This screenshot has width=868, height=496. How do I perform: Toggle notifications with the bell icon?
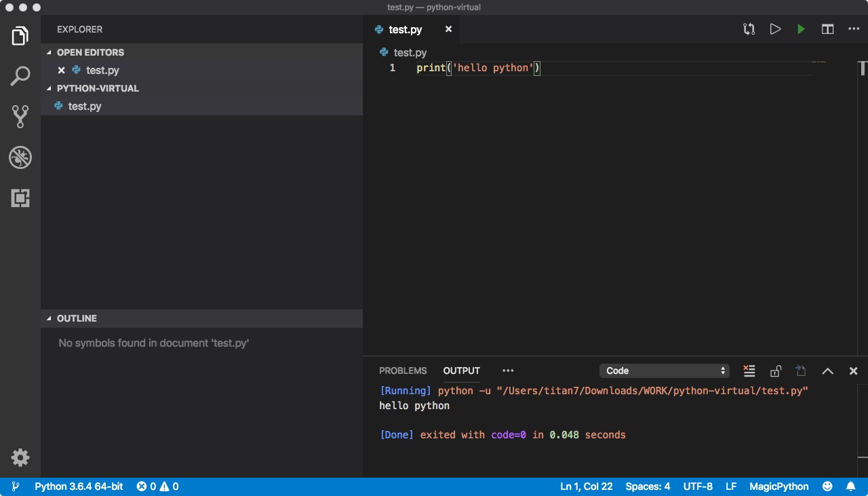click(x=851, y=486)
